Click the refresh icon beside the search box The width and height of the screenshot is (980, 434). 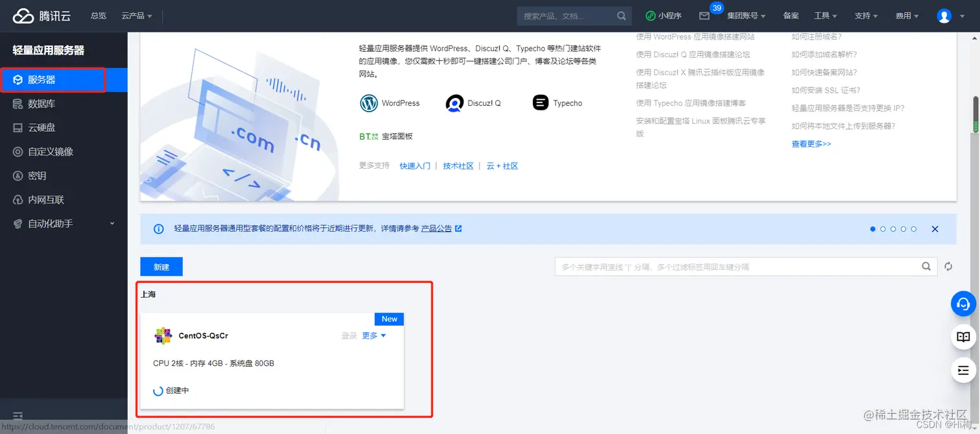(x=948, y=266)
